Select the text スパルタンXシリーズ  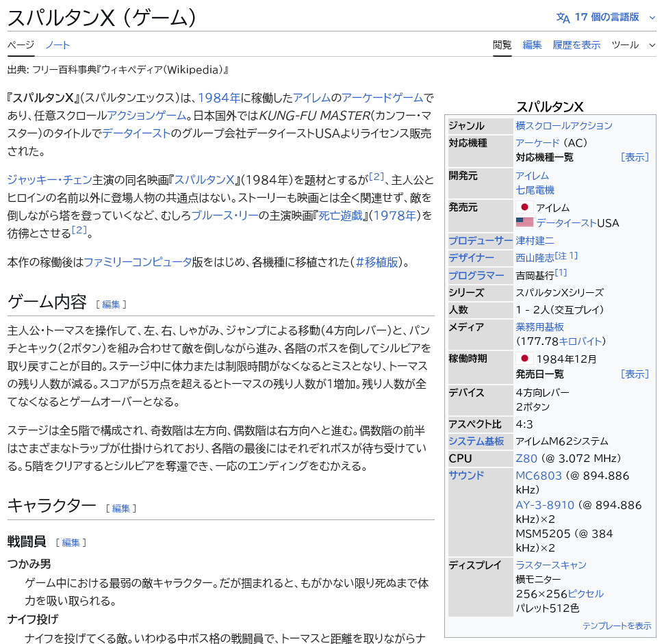(559, 293)
